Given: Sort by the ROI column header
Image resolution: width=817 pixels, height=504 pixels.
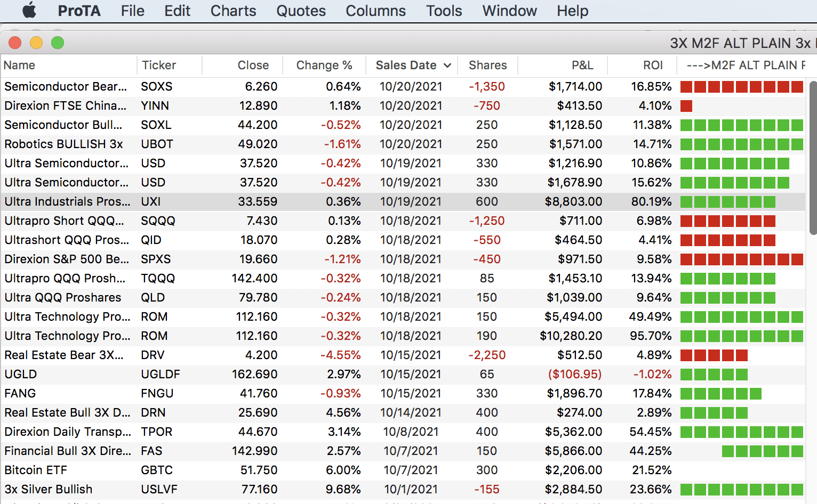Looking at the screenshot, I should pos(653,65).
